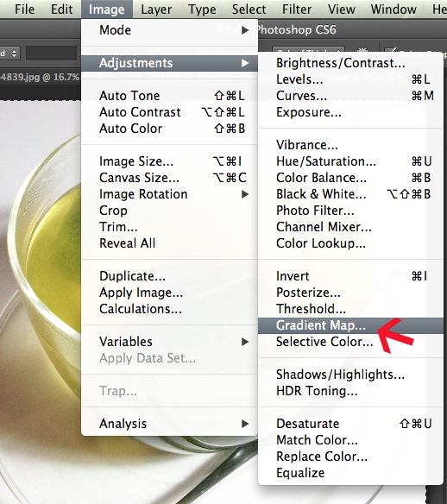Click the options bar dropdown stepper arrows
Viewport: 447px width, 504px height.
[14, 53]
